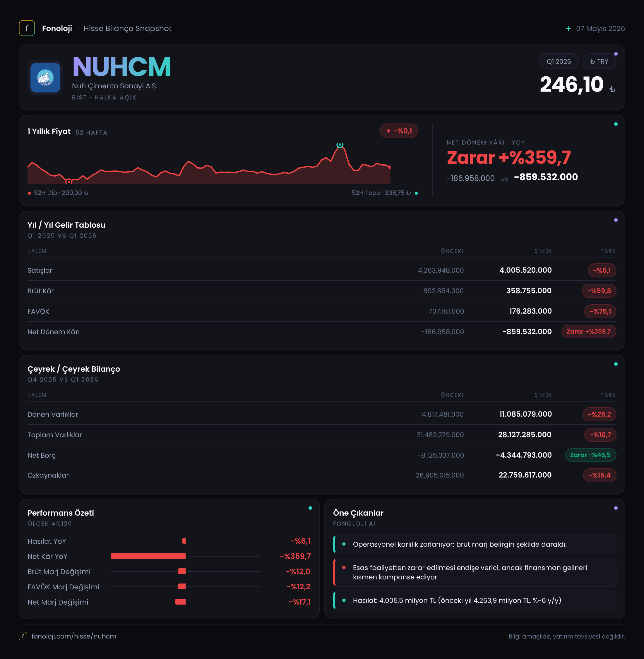Click the Satışlar -%6,1 change badge
This screenshot has height=659, width=644.
(602, 270)
